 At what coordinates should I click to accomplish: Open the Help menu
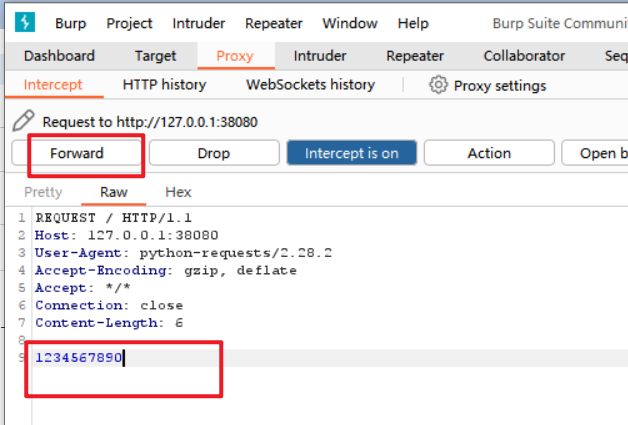click(413, 23)
